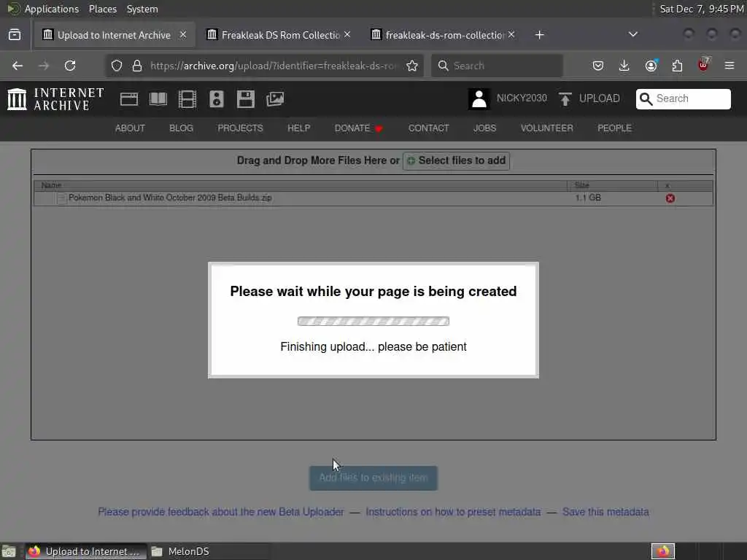Reload the page with the refresh icon
747x560 pixels.
[70, 66]
